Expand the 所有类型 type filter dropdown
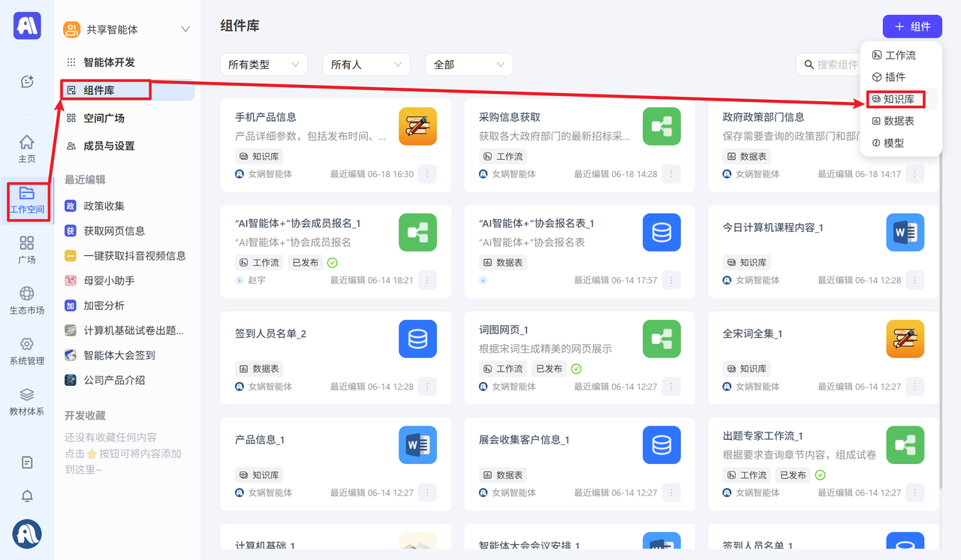The image size is (961, 560). (264, 65)
